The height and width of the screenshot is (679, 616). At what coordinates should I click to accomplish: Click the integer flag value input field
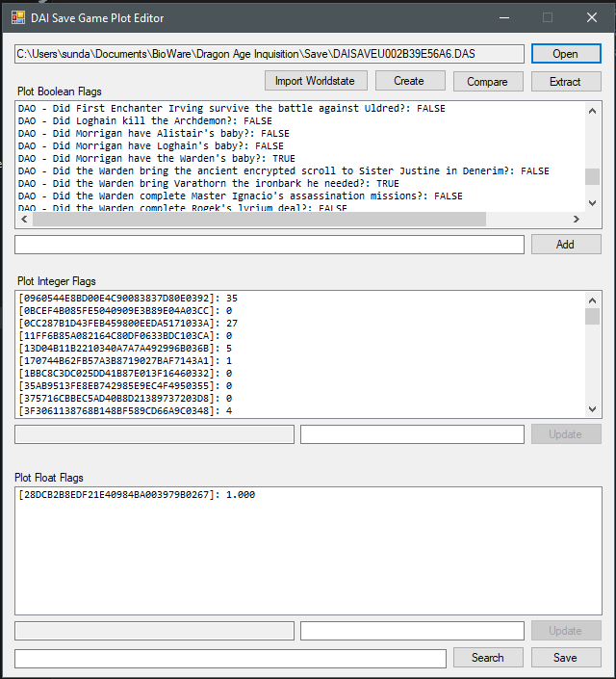pos(412,434)
